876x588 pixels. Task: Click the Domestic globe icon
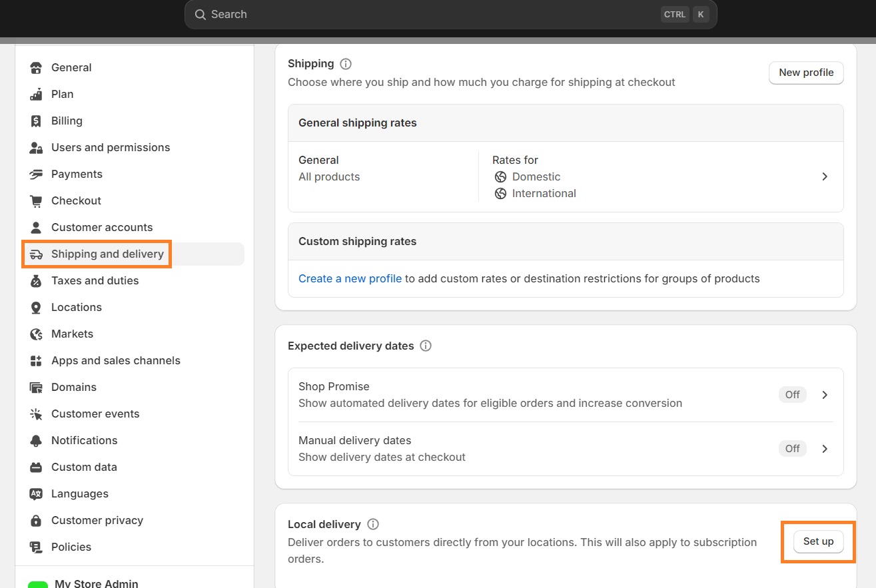point(500,176)
